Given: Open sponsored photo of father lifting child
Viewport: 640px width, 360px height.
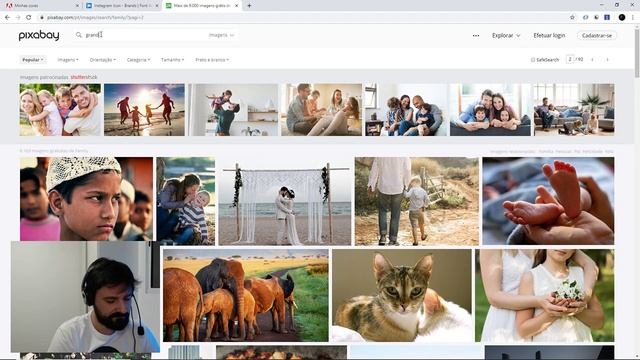Looking at the screenshot, I should coord(233,110).
